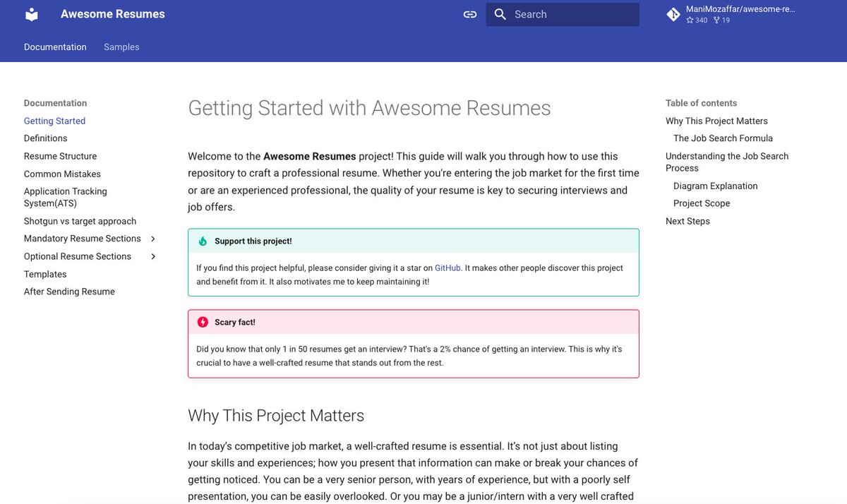The image size is (847, 504).
Task: Click the flame icon in Support box
Action: tap(203, 241)
